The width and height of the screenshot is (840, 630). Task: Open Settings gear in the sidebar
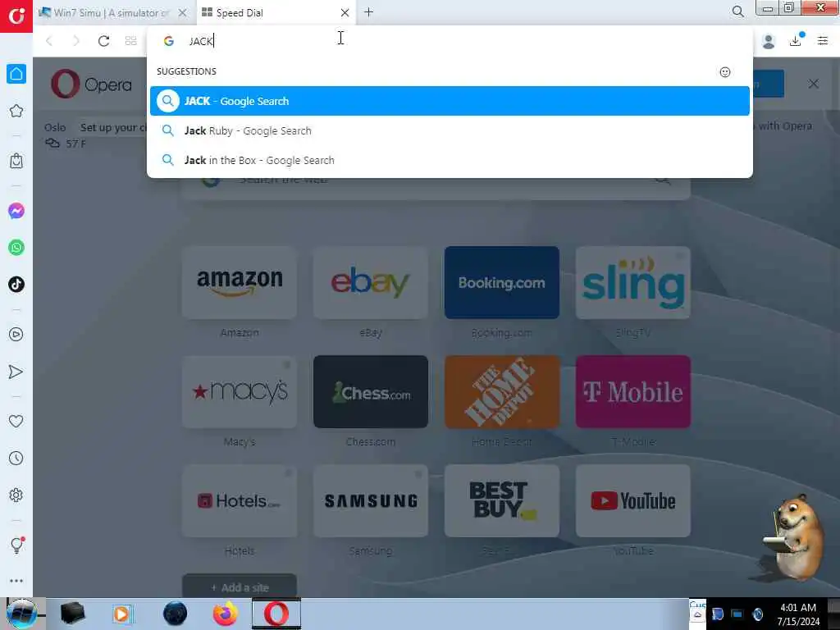tap(16, 495)
